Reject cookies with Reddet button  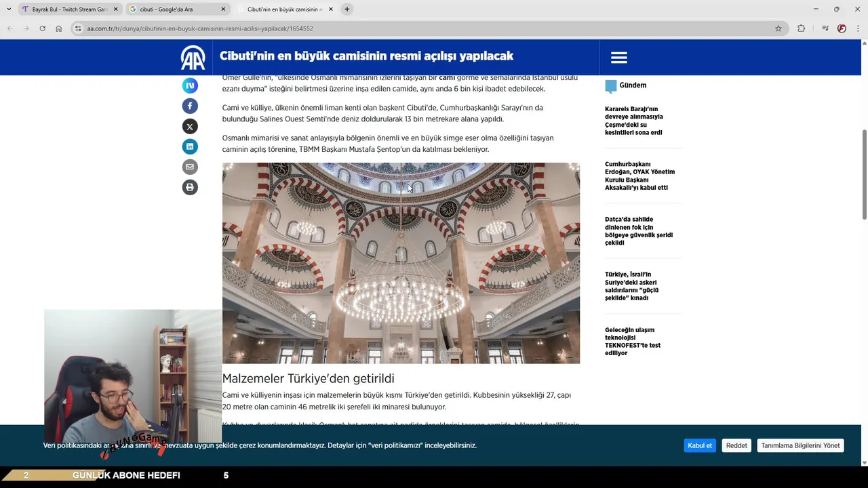[x=736, y=445]
